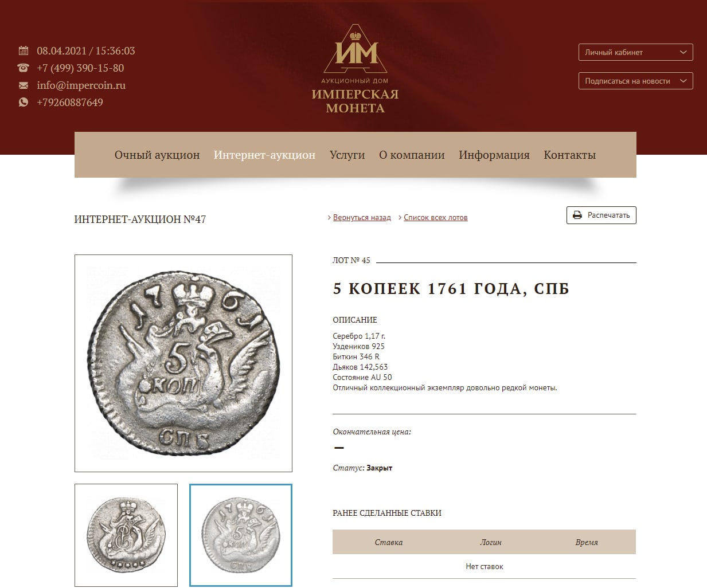Open the Список всех лотов link

(x=436, y=218)
